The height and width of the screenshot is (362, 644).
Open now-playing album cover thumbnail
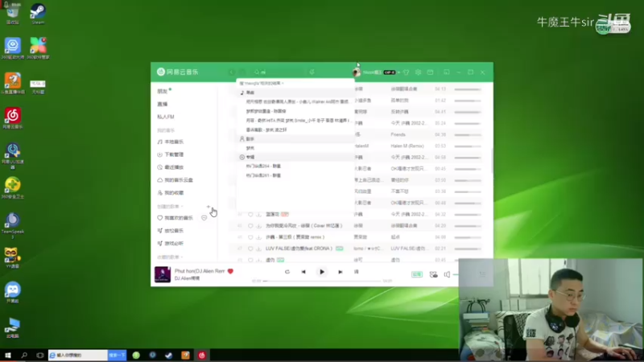click(x=163, y=274)
